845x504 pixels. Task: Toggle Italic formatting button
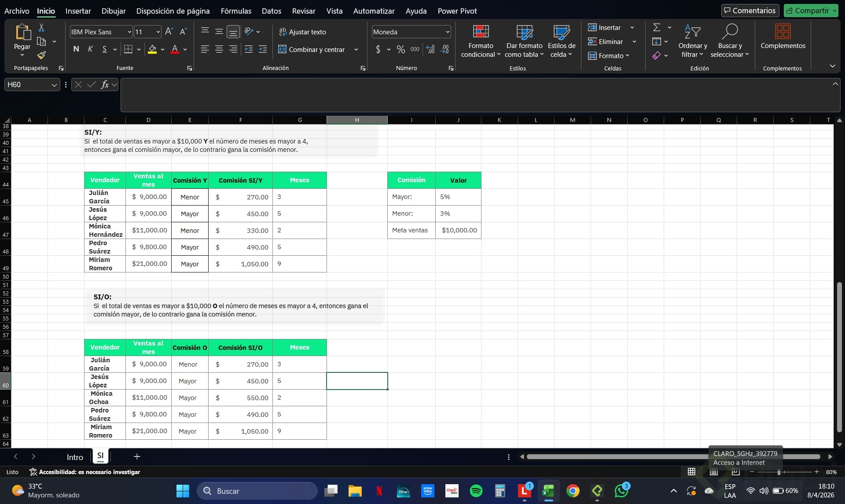[x=90, y=49]
